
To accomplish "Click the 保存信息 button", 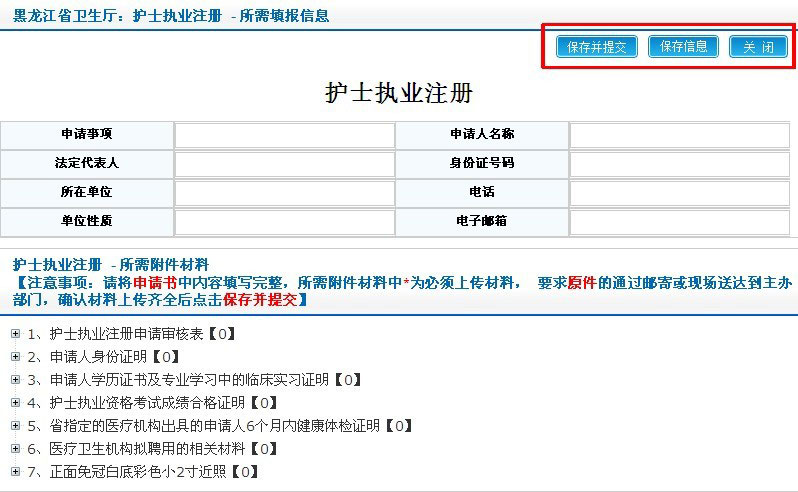I will (x=683, y=47).
